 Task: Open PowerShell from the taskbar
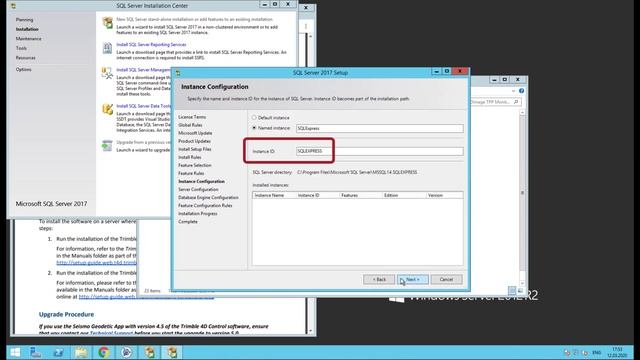coord(58,352)
